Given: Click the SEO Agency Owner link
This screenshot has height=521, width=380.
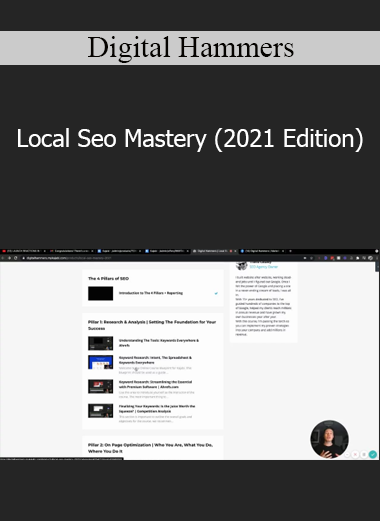Looking at the screenshot, I should pos(263,267).
